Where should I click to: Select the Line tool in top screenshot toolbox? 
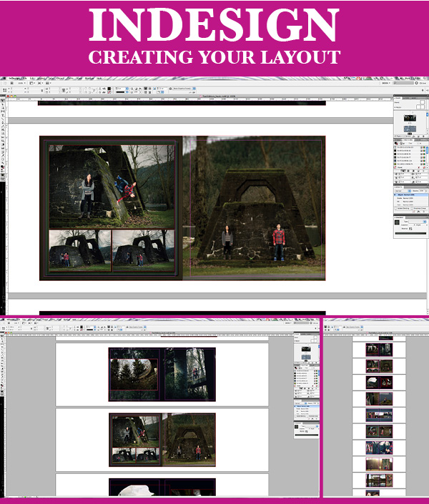click(2, 119)
